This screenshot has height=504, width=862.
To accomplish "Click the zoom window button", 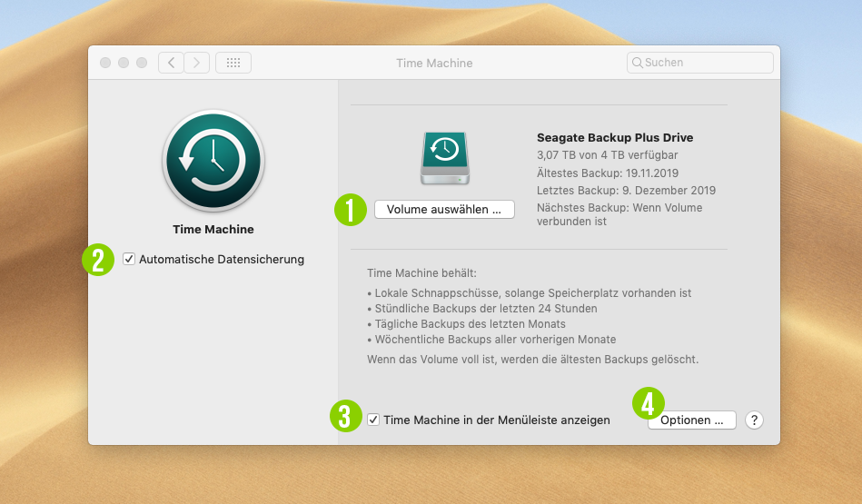I will tap(142, 63).
